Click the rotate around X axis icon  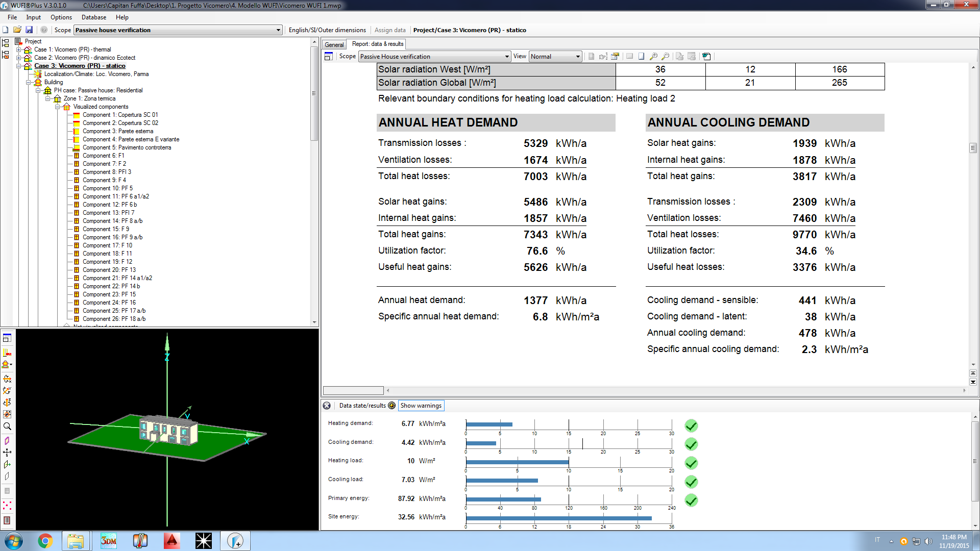(7, 379)
